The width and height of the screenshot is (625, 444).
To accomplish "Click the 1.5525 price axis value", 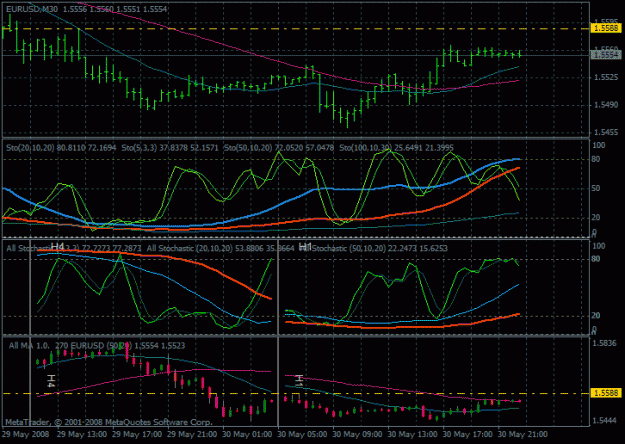I will pos(606,77).
